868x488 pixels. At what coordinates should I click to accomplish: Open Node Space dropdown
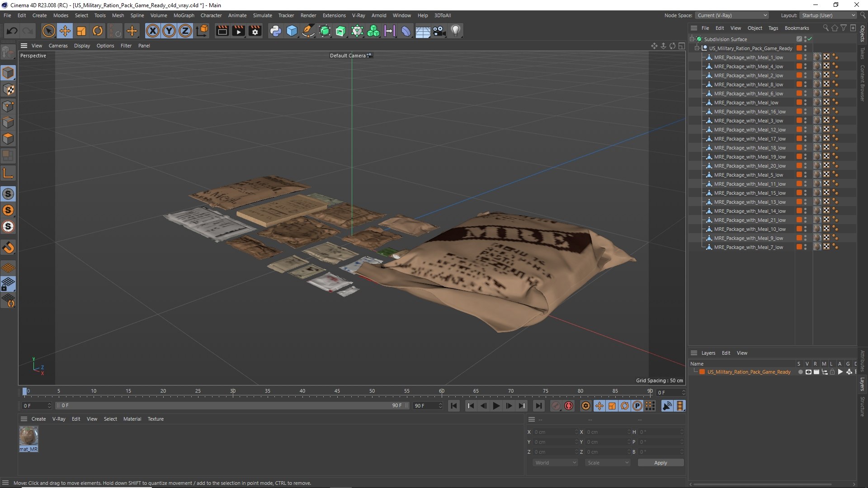click(x=731, y=15)
